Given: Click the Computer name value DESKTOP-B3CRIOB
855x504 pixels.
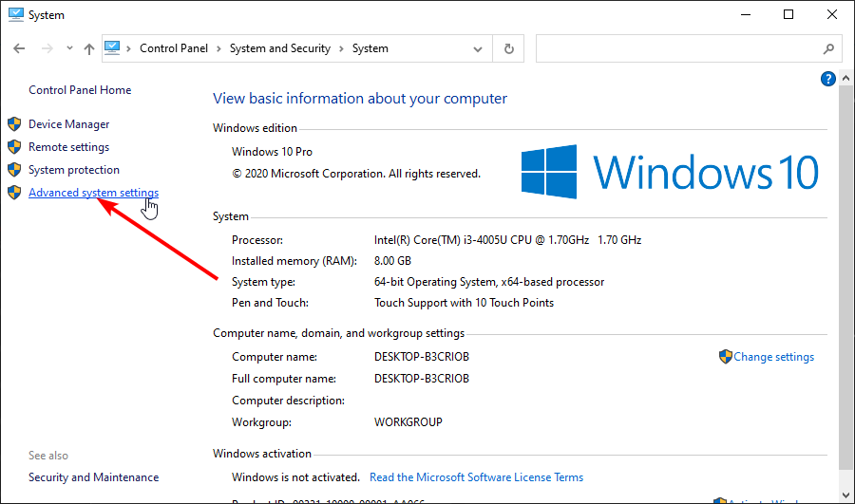Looking at the screenshot, I should 422,357.
